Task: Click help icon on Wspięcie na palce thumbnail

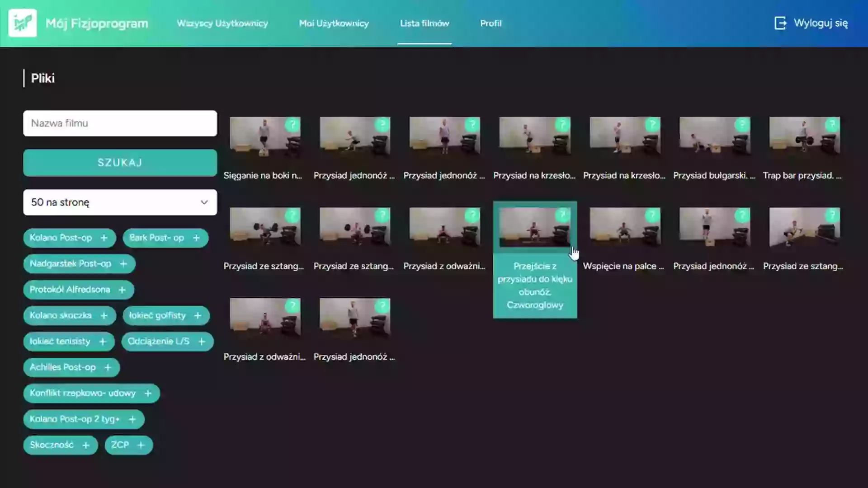Action: pyautogui.click(x=652, y=215)
